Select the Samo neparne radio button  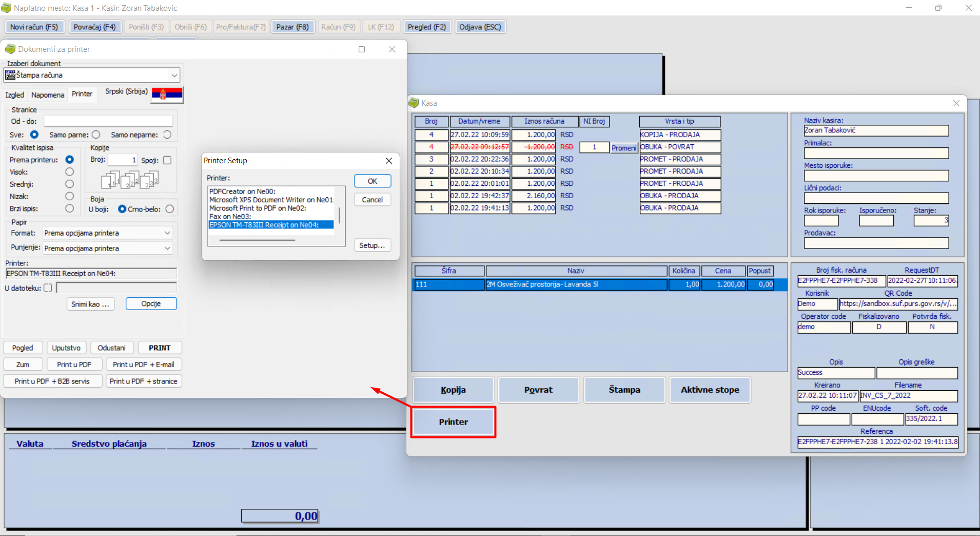pos(167,135)
